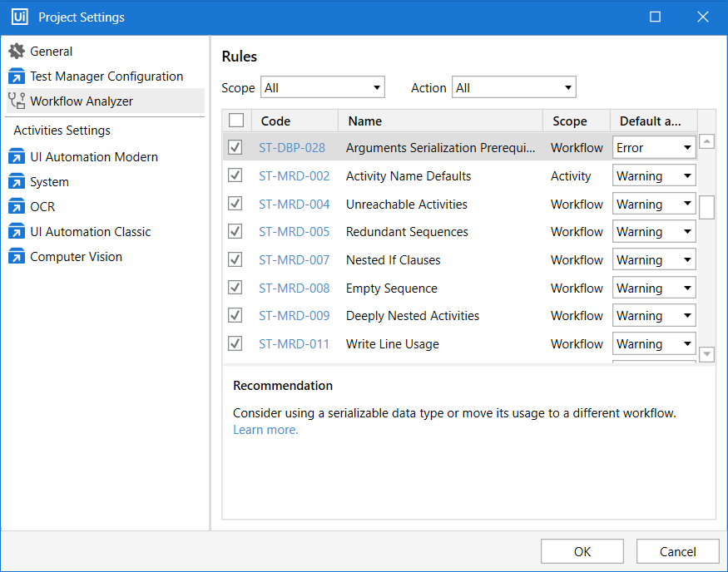Open the Action filter dropdown
Image resolution: width=728 pixels, height=572 pixels.
(x=513, y=87)
